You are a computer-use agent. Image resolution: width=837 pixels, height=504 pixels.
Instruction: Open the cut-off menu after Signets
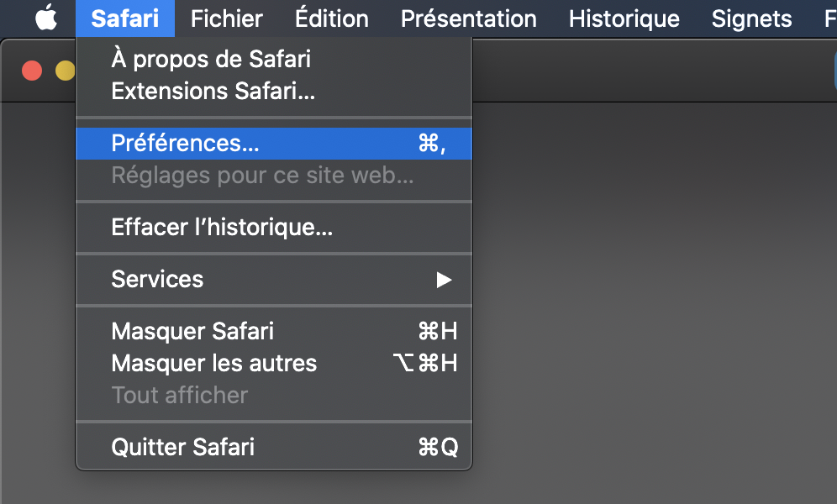click(x=830, y=18)
